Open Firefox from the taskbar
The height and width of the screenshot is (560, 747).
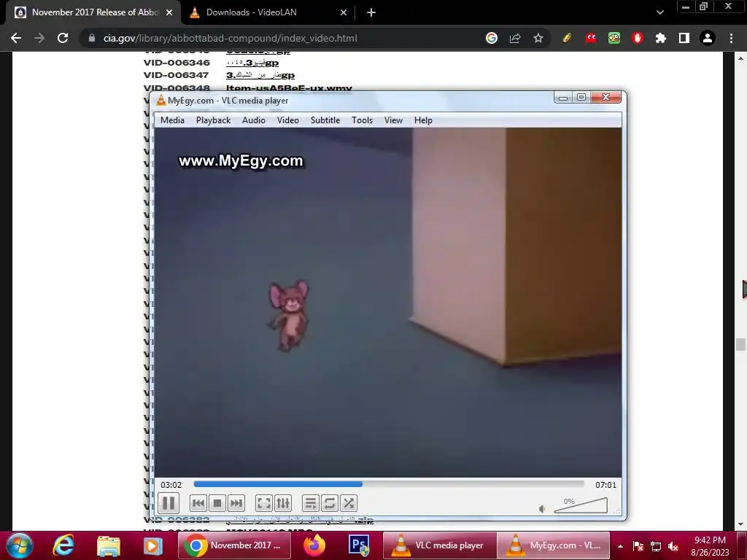(314, 545)
